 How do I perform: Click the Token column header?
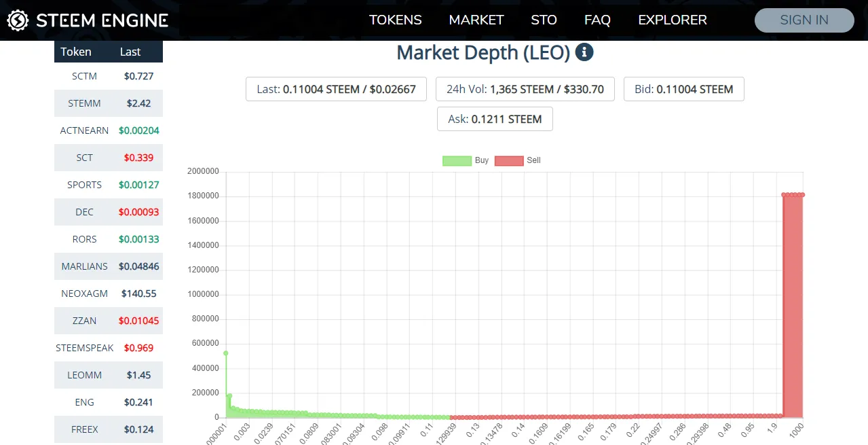pos(76,52)
